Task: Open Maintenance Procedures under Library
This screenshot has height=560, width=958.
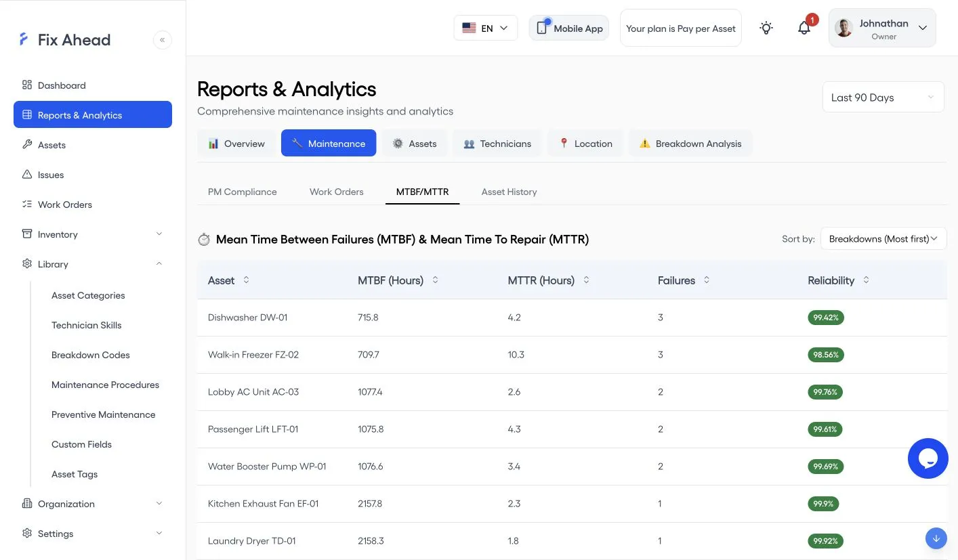Action: pos(106,385)
